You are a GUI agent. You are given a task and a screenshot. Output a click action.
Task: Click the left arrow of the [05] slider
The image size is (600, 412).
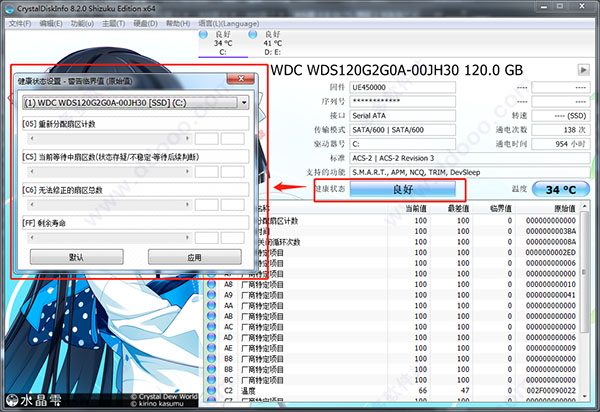pos(32,138)
